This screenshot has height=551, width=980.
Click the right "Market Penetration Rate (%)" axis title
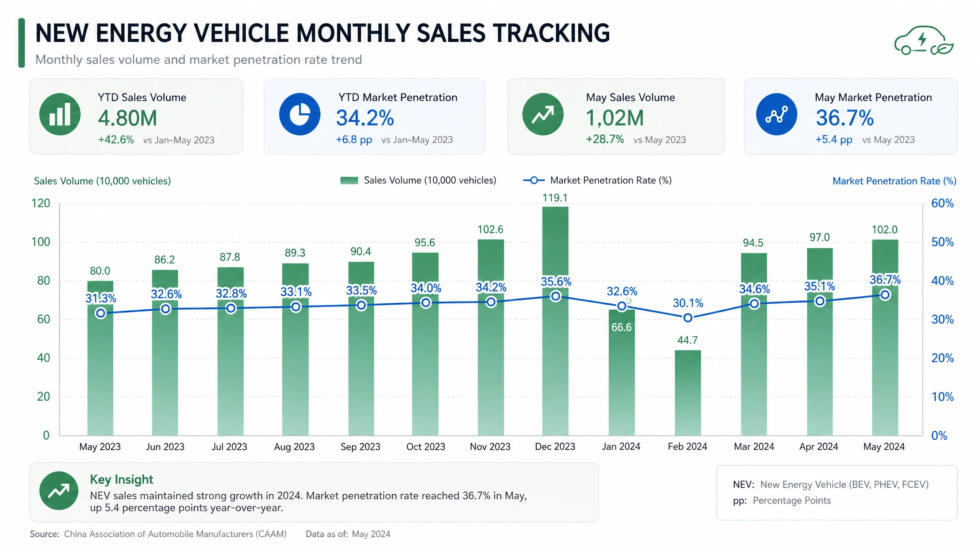(894, 181)
